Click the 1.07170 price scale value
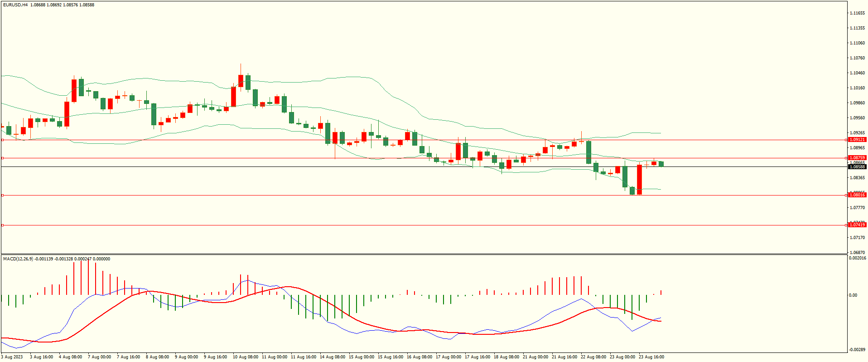The image size is (868, 362). 857,238
